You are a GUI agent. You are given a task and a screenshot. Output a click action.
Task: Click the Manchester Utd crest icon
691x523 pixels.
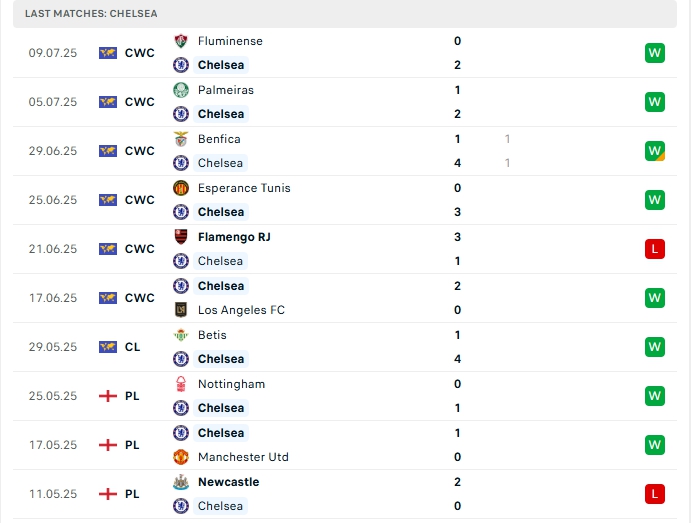click(x=181, y=457)
